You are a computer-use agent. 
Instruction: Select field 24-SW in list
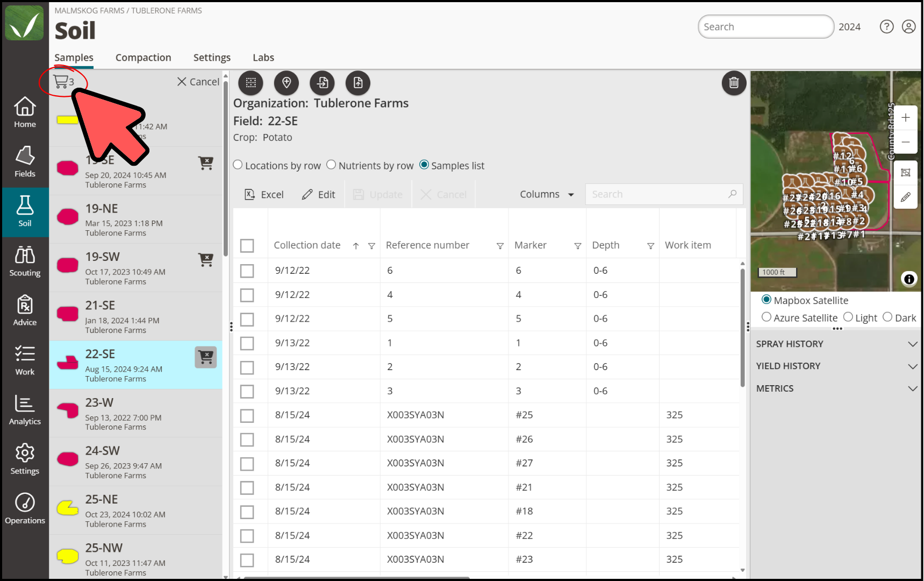[x=135, y=462]
